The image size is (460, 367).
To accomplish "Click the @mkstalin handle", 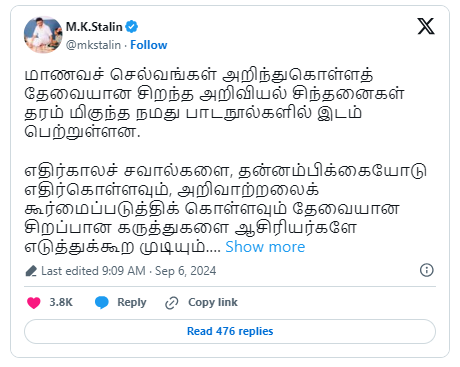I will (x=93, y=45).
